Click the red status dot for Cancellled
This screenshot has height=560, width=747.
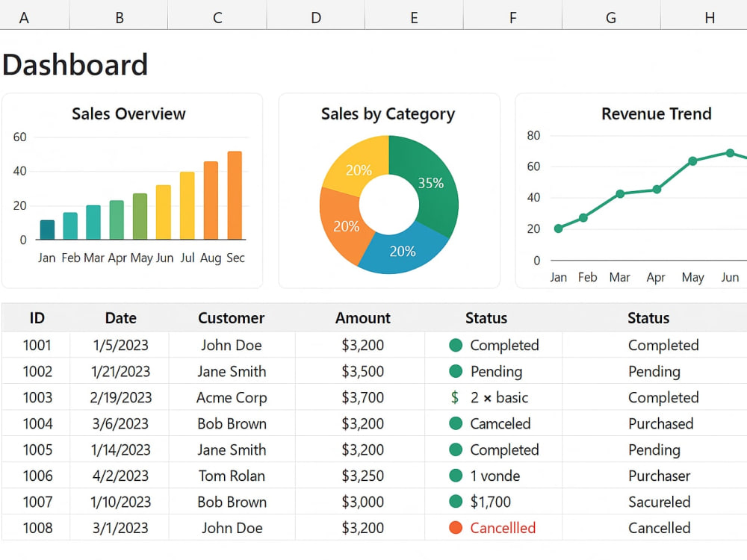coord(456,528)
